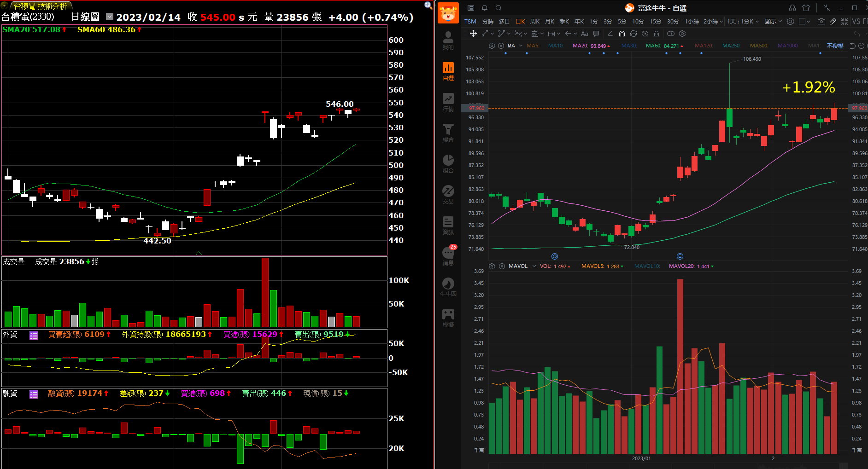This screenshot has height=469, width=868.
Task: Open the 融資 panel list icon
Action: (34, 394)
